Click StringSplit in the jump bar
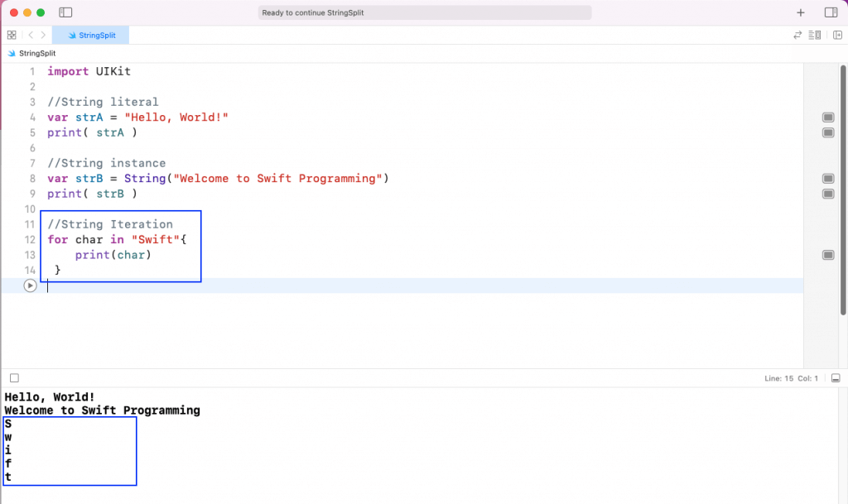The height and width of the screenshot is (504, 848). coord(36,53)
